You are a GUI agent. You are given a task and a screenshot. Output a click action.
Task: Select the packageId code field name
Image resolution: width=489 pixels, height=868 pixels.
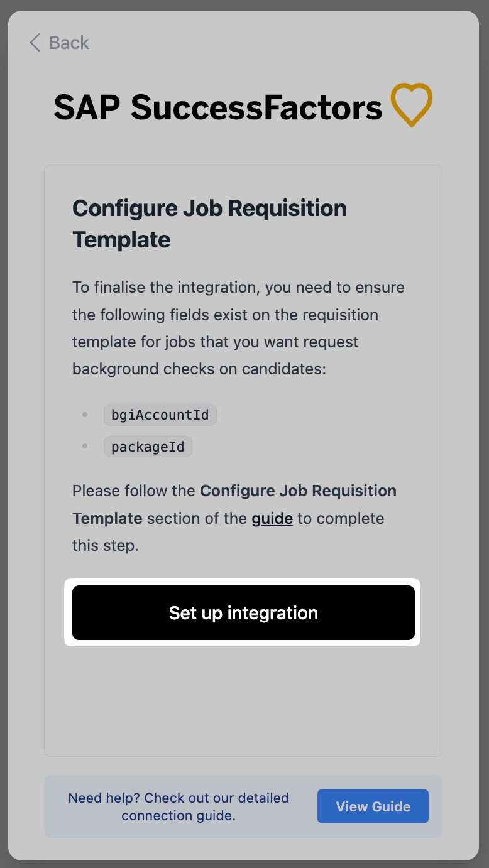pyautogui.click(x=148, y=447)
